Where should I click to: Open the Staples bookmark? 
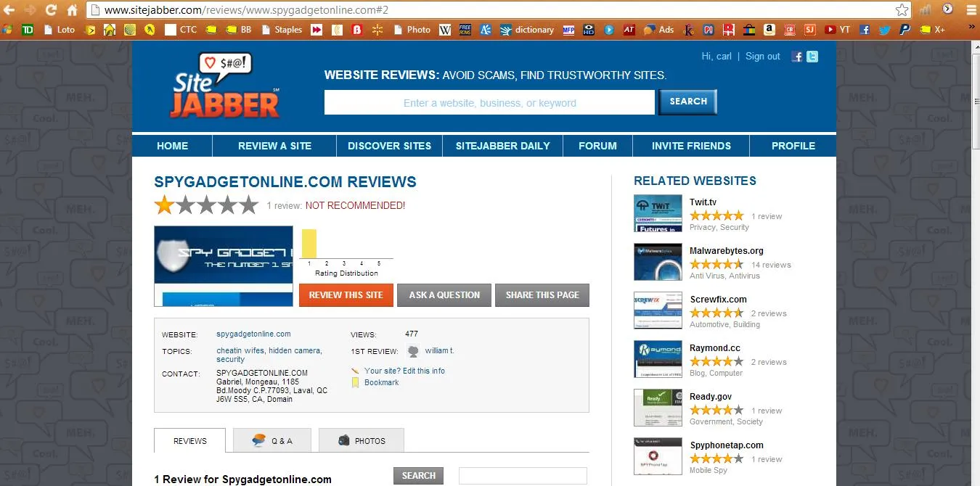282,30
